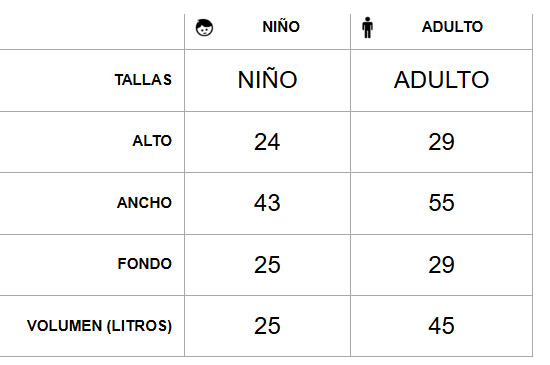Select the large NIÑO size cell
Screen dimensions: 550x365
(268, 80)
